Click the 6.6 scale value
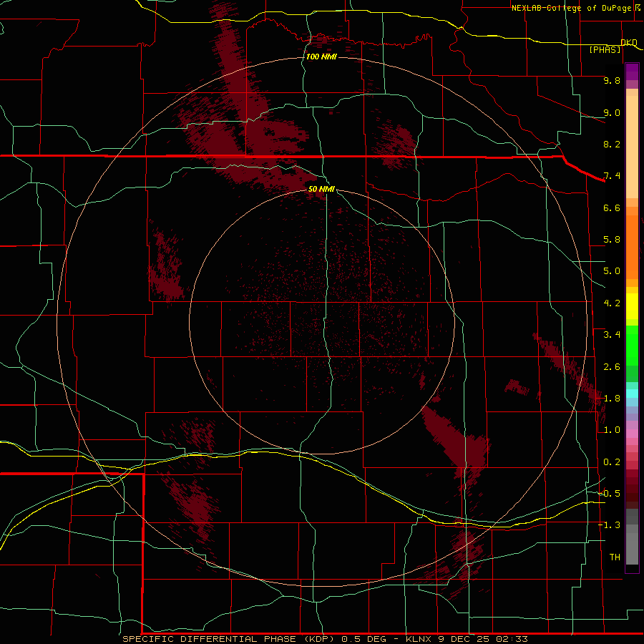Image resolution: width=644 pixels, height=644 pixels. click(612, 208)
